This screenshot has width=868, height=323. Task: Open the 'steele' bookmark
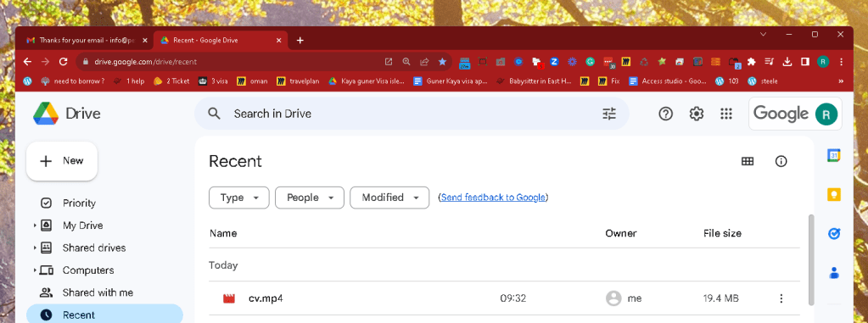[763, 81]
